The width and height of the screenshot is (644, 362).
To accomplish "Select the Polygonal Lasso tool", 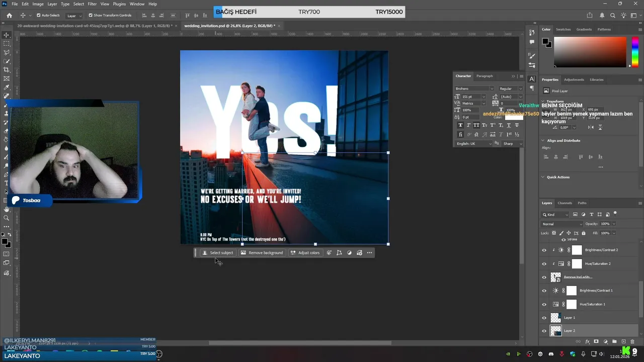I will pyautogui.click(x=7, y=52).
